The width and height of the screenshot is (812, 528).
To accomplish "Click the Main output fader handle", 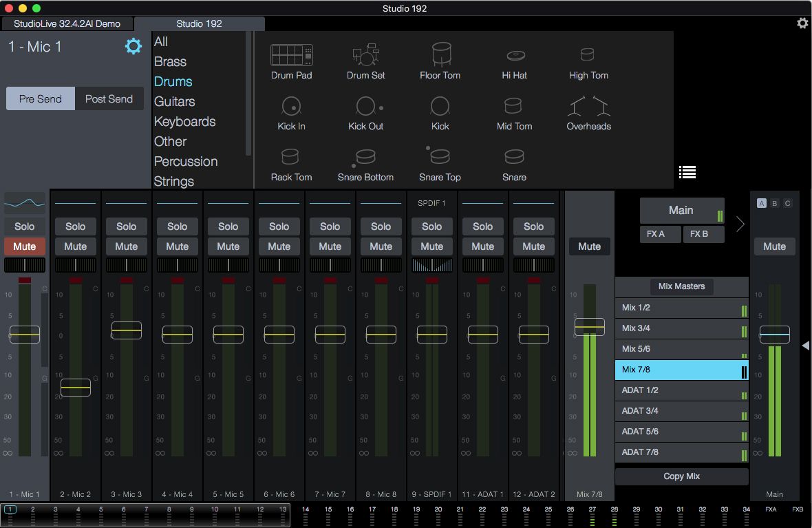I will [774, 334].
